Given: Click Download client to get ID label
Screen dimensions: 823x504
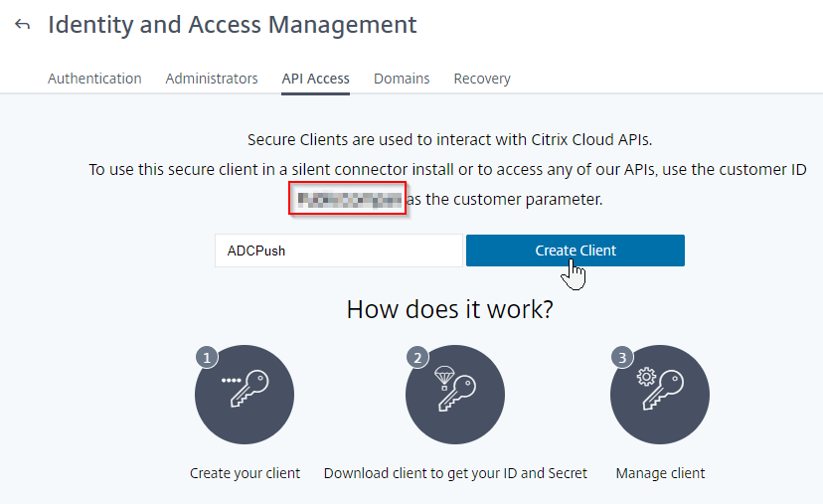Looking at the screenshot, I should (455, 473).
